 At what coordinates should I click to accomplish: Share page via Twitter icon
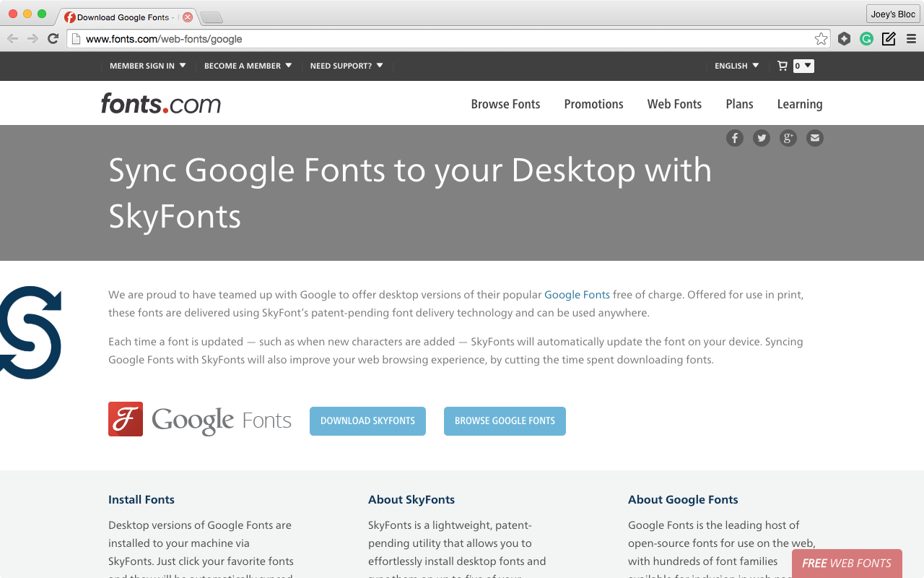pos(761,138)
